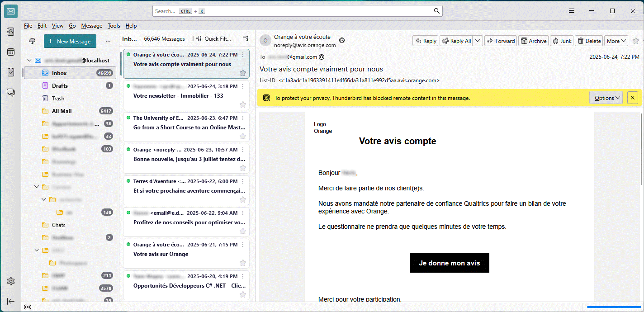Open the Message menu
Screen dimensions: 644x312
point(92,26)
